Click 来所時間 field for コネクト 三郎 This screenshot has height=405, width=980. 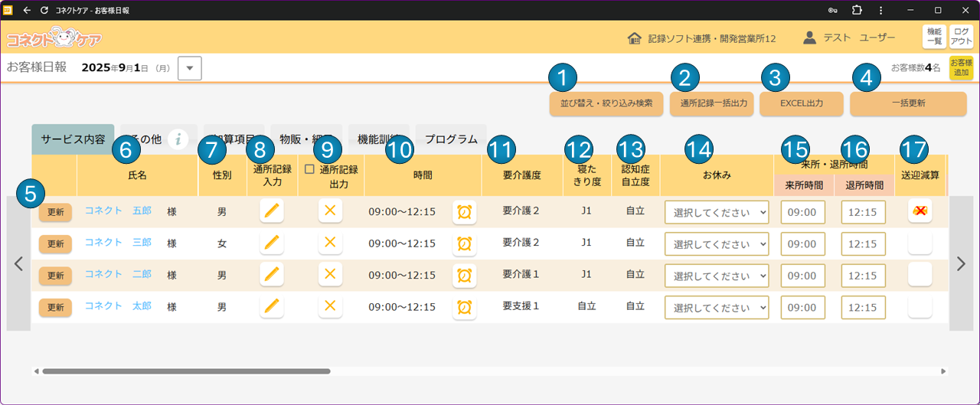coord(802,243)
